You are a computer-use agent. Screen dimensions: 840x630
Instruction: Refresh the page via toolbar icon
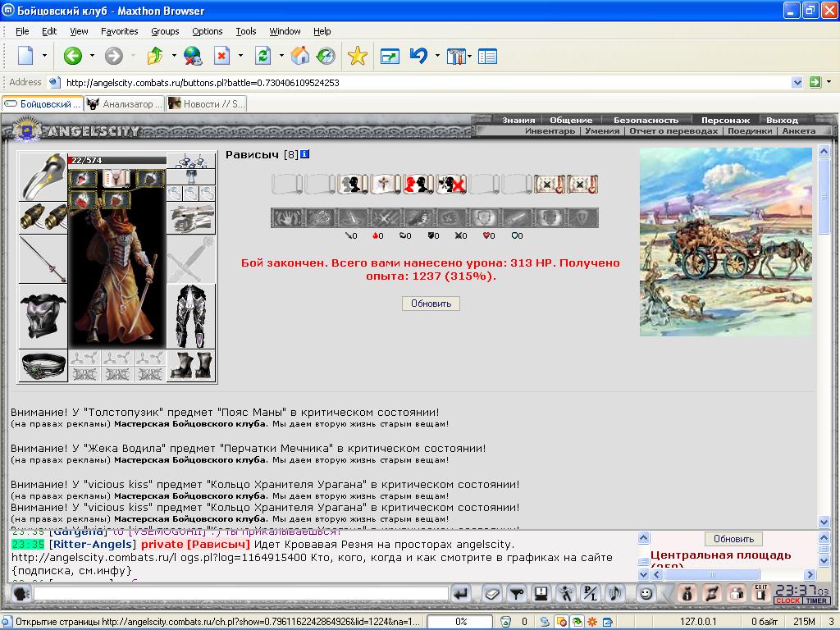262,56
